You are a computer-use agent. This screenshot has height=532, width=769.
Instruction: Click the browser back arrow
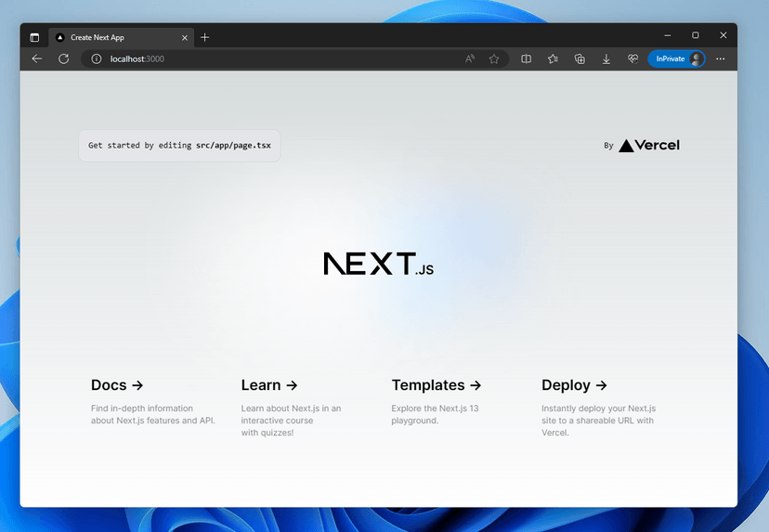pos(37,58)
